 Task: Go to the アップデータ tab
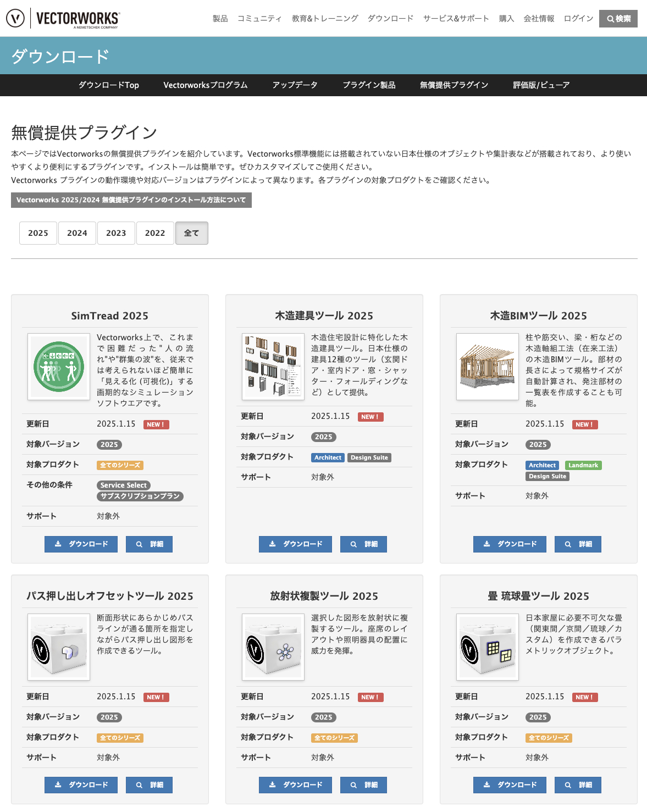(x=295, y=85)
